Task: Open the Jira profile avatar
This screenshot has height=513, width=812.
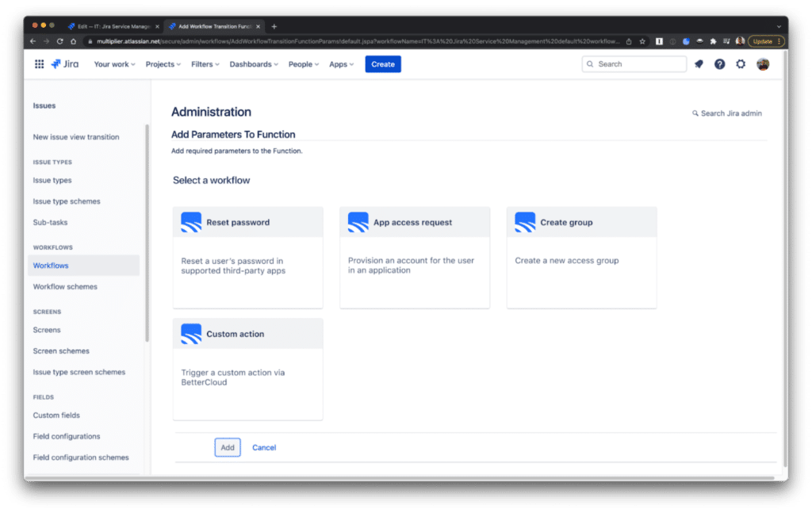Action: [762, 64]
